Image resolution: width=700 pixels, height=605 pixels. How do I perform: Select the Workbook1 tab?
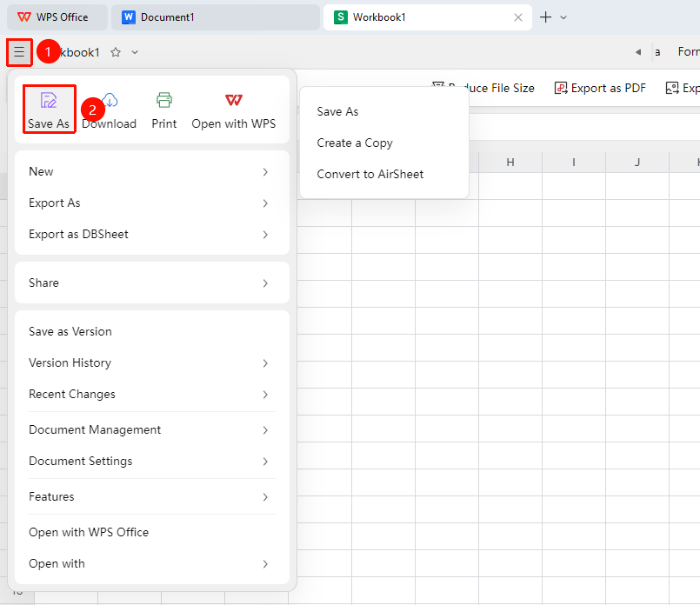point(427,17)
